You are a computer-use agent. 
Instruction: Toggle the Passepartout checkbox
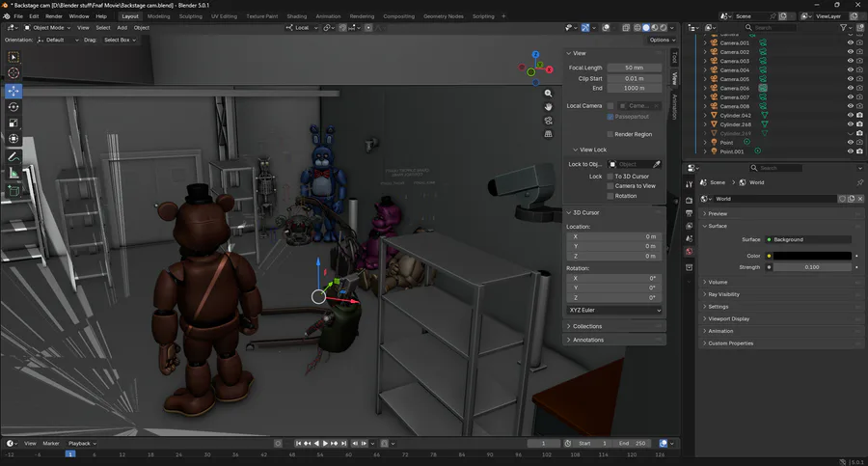pyautogui.click(x=610, y=117)
